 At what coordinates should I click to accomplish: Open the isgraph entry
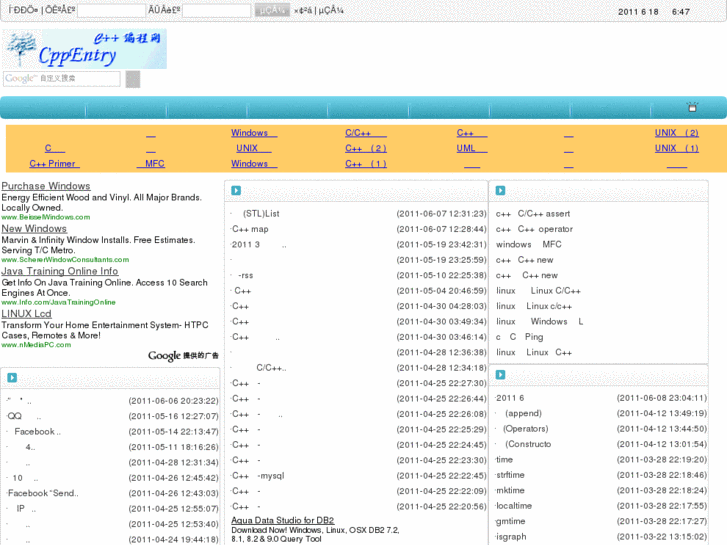(x=511, y=536)
